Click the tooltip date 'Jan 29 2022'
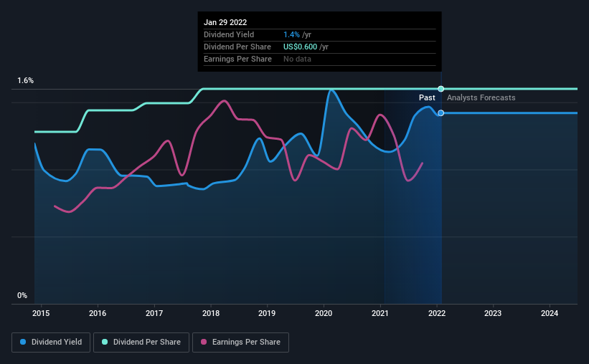 [x=225, y=22]
